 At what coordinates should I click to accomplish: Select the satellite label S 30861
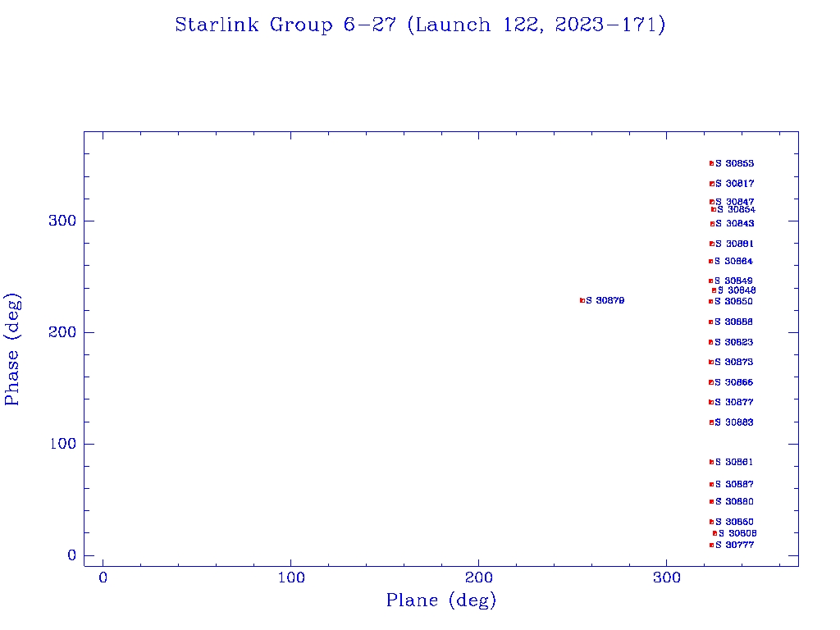tap(734, 462)
